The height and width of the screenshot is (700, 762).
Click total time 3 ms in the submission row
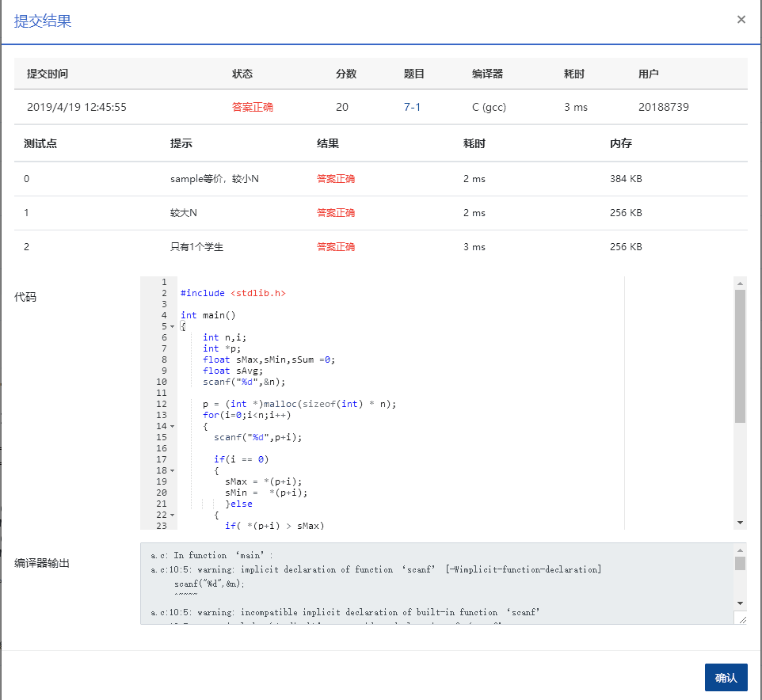coord(575,107)
